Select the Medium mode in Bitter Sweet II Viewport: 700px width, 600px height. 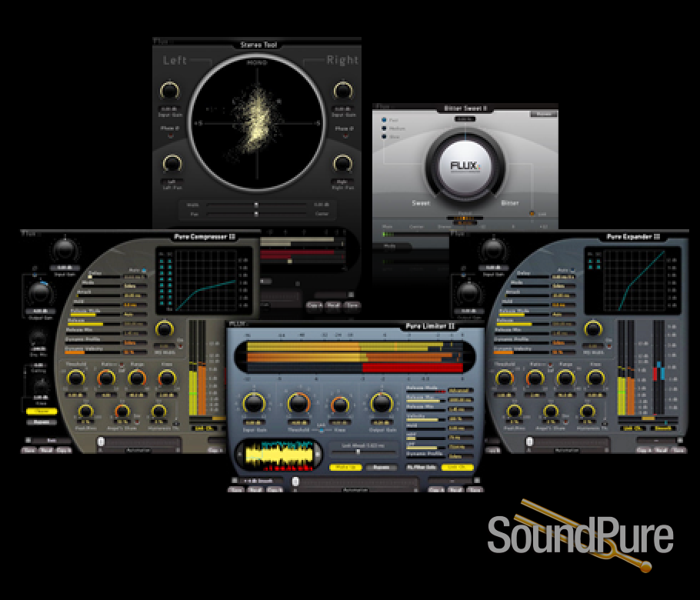click(x=384, y=128)
